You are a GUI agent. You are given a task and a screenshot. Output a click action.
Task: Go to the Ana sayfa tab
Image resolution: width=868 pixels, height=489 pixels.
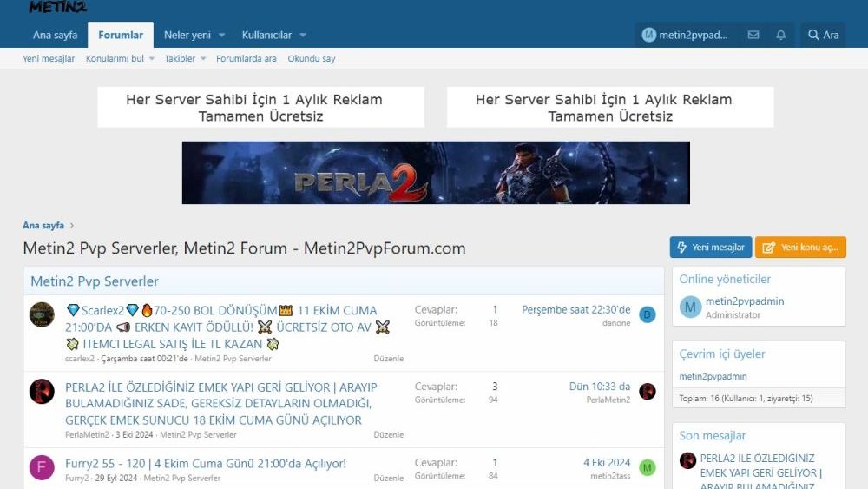(x=56, y=35)
